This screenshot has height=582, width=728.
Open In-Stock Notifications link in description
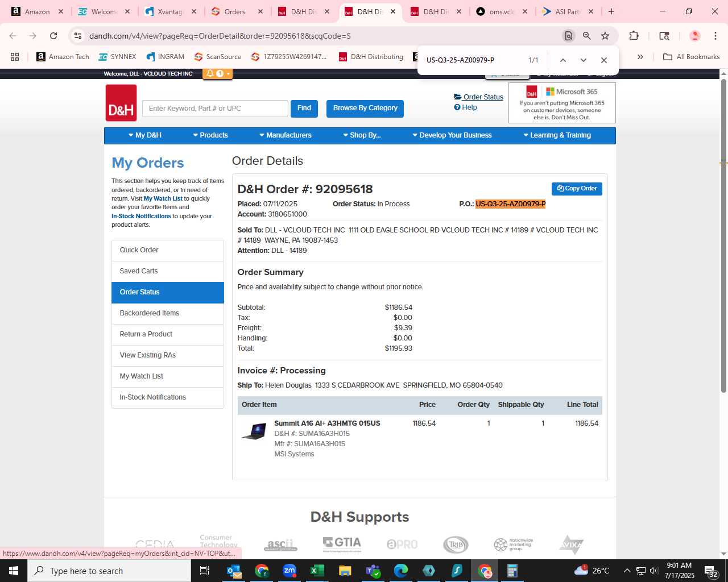[141, 217]
